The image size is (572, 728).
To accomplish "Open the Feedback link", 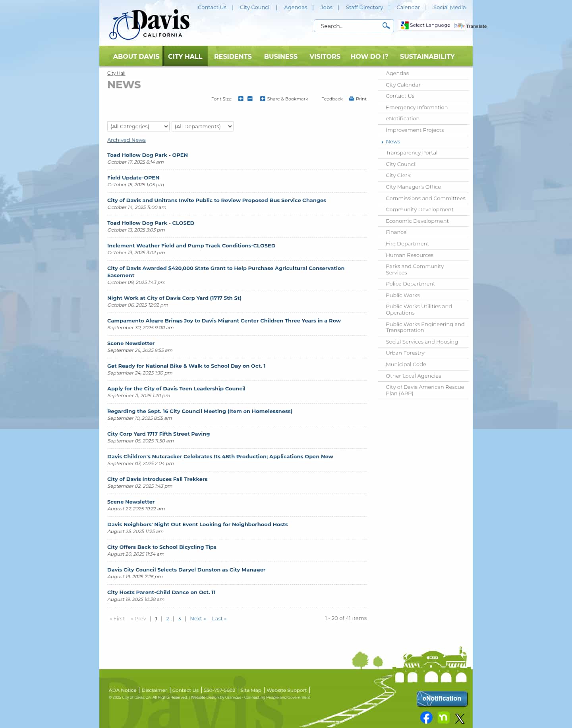I will click(x=332, y=99).
